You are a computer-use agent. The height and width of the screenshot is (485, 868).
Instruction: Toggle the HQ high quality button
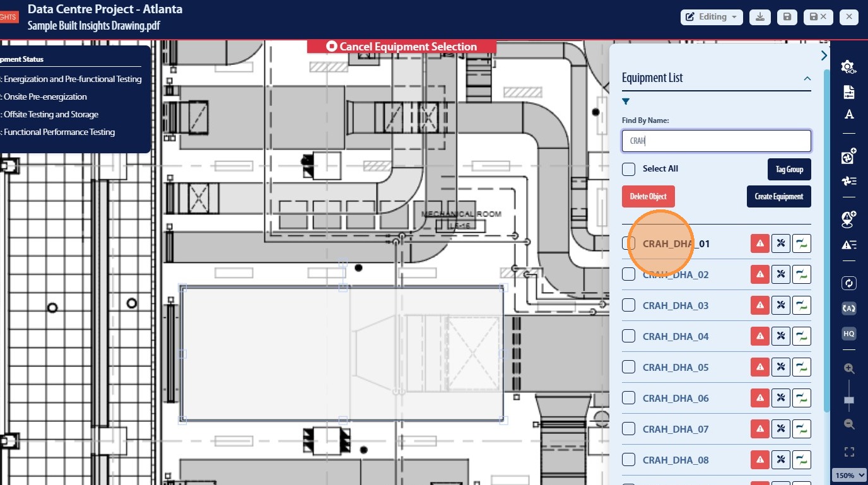pos(849,334)
